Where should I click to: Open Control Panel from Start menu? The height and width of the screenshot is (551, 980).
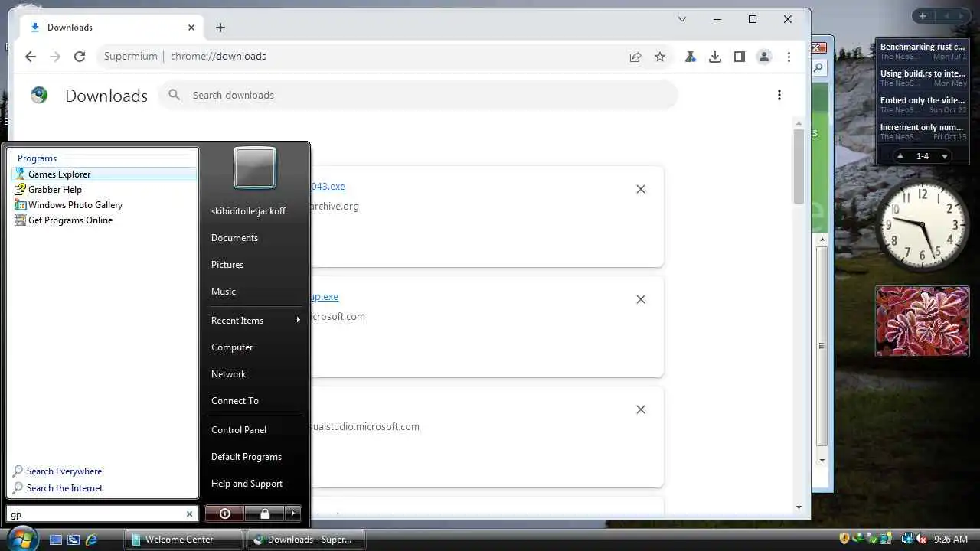[255, 430]
